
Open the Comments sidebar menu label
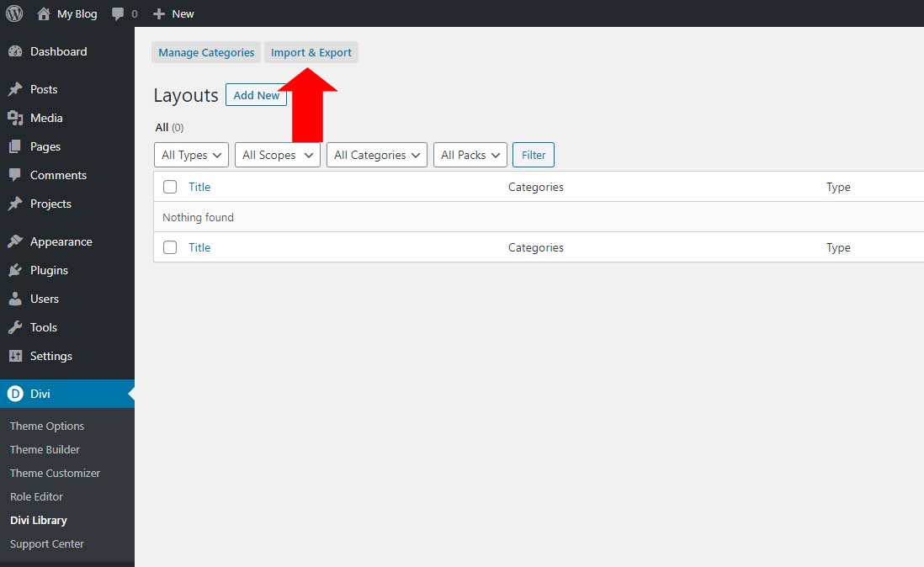(58, 175)
